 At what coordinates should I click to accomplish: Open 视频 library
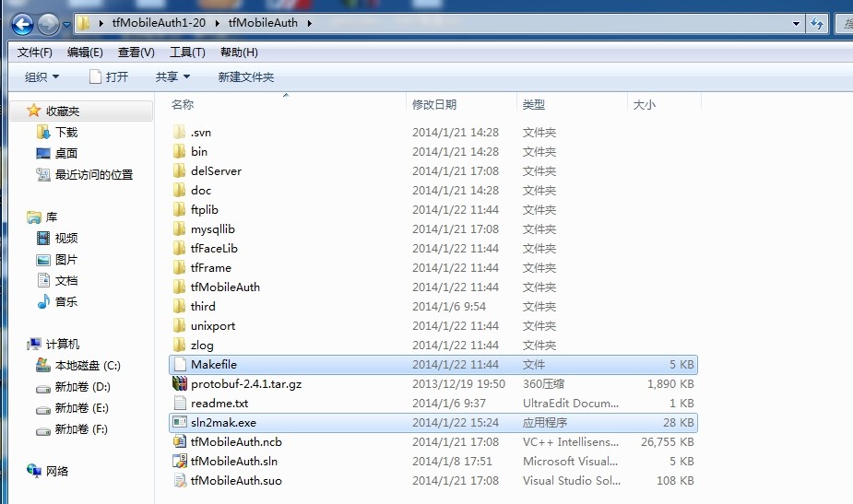pyautogui.click(x=57, y=238)
